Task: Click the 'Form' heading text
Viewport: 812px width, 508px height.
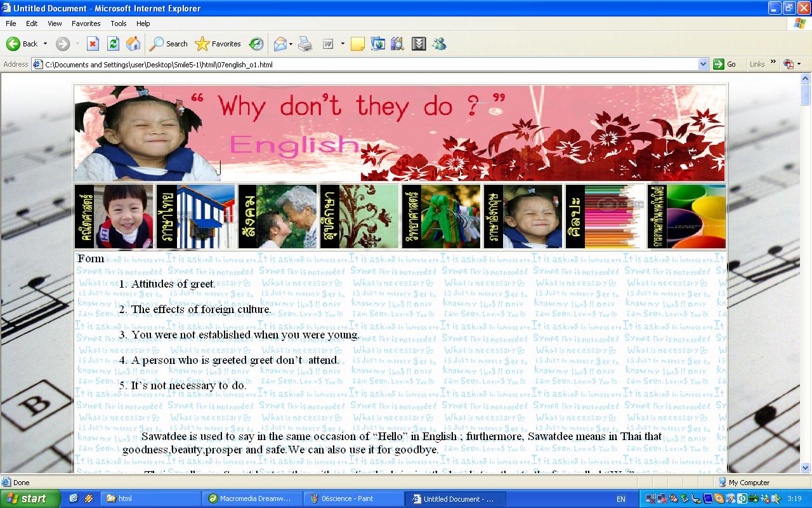Action: click(91, 258)
